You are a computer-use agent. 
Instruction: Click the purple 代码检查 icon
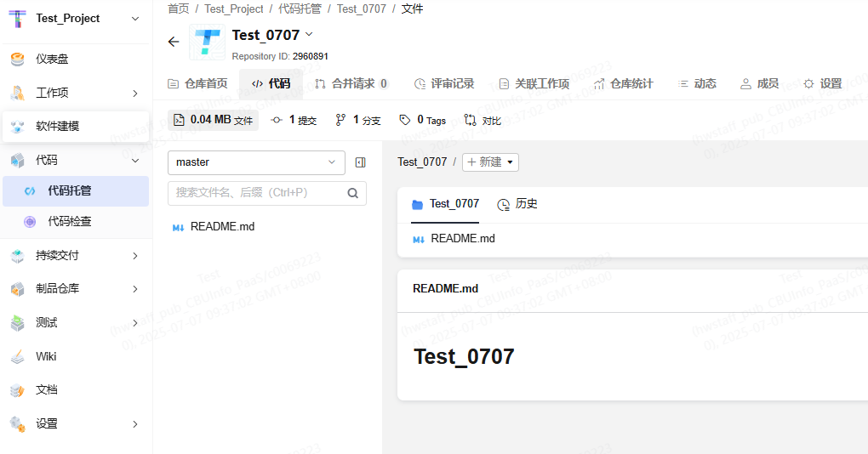30,222
